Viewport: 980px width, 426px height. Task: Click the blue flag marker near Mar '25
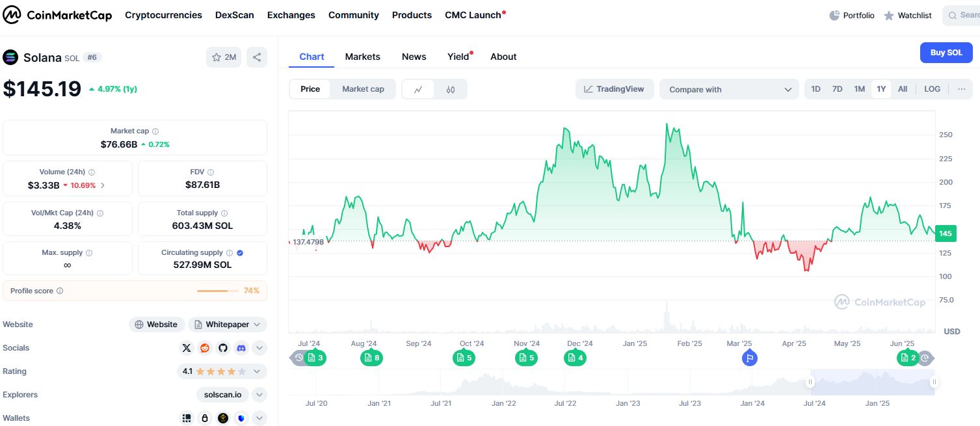pos(749,358)
